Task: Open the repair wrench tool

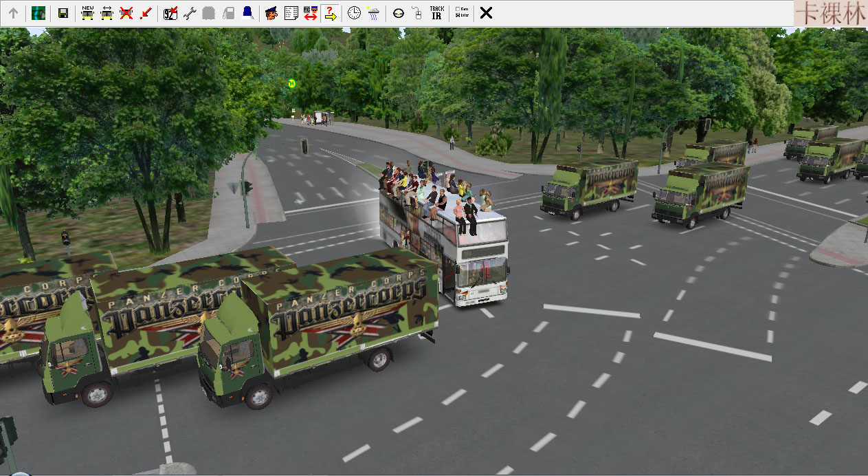Action: click(x=190, y=13)
